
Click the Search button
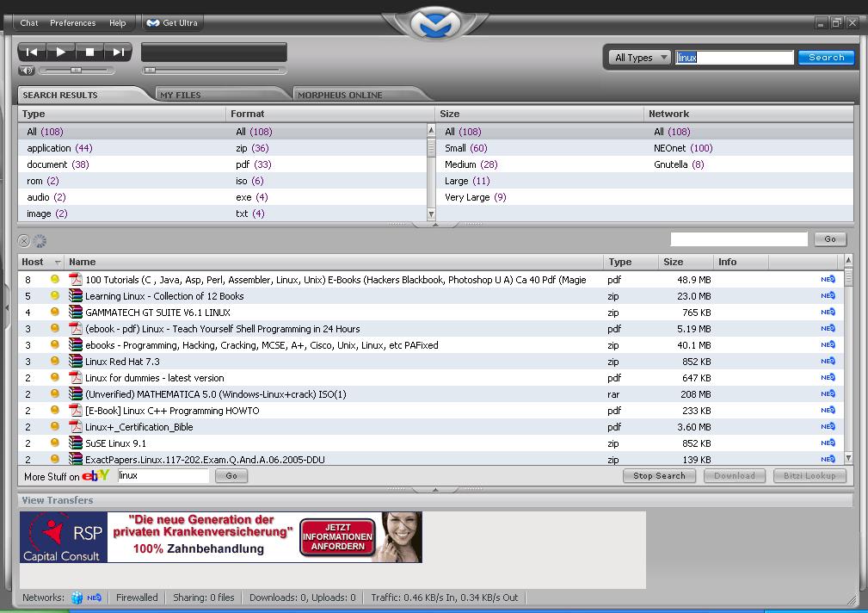click(826, 58)
